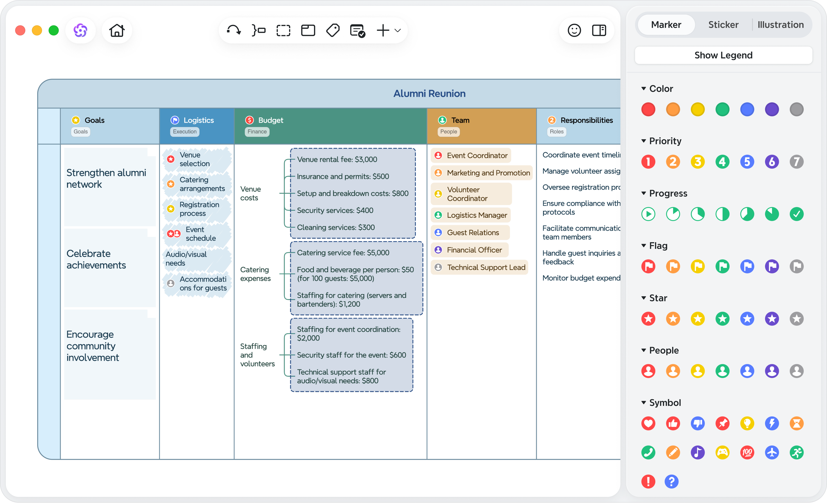
Task: Add the priority 4 marker
Action: click(722, 162)
